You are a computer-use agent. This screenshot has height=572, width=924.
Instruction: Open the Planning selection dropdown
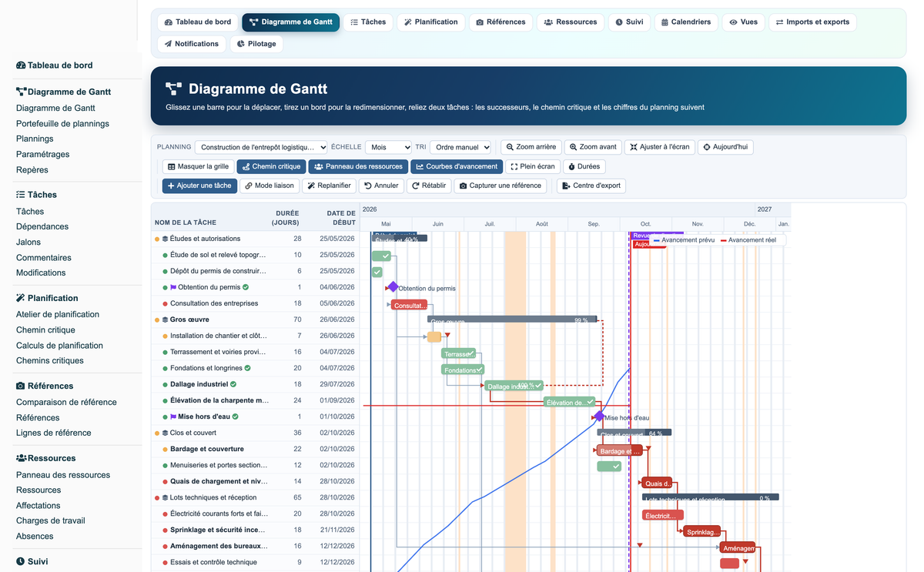261,147
